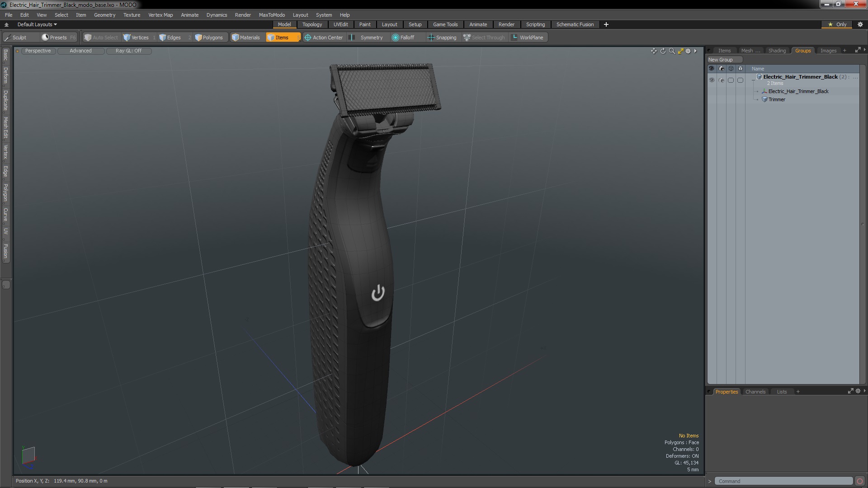
Task: Toggle visibility eye for Electric_Hair_Trimmer_Black group
Action: (x=712, y=80)
